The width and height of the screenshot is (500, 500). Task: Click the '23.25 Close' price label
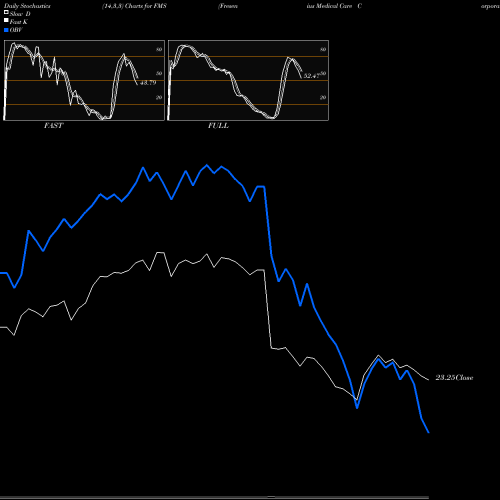pyautogui.click(x=454, y=378)
